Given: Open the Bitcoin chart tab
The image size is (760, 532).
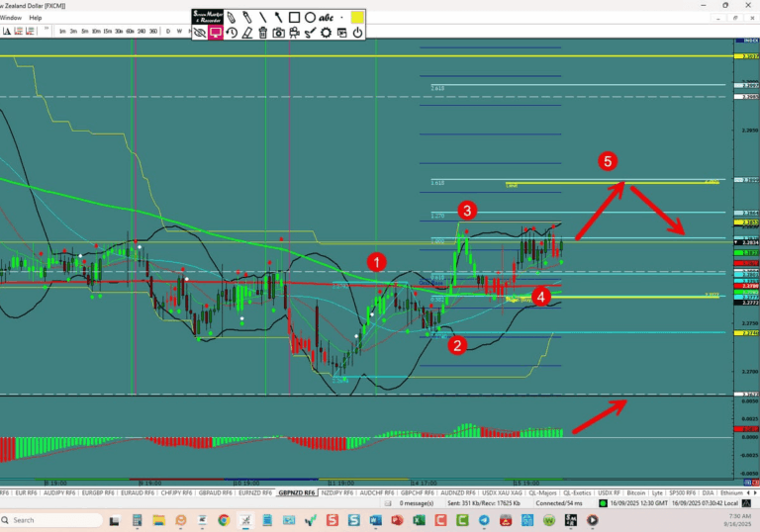Looking at the screenshot, I should point(636,492).
